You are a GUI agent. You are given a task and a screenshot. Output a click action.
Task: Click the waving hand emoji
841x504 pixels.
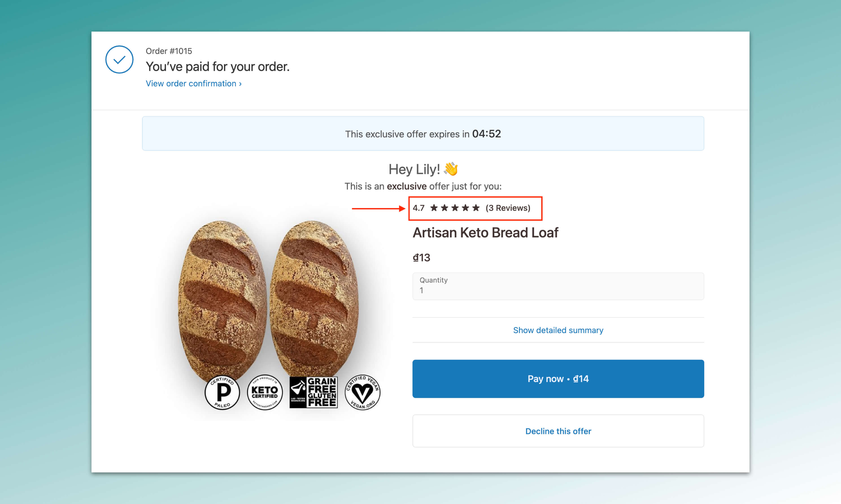[x=451, y=169]
